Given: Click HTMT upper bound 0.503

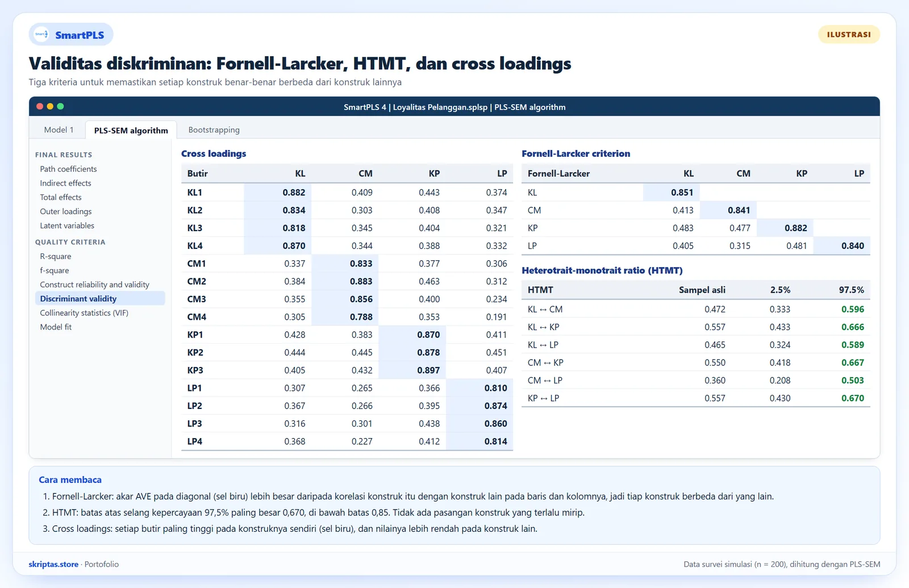Looking at the screenshot, I should [x=853, y=381].
